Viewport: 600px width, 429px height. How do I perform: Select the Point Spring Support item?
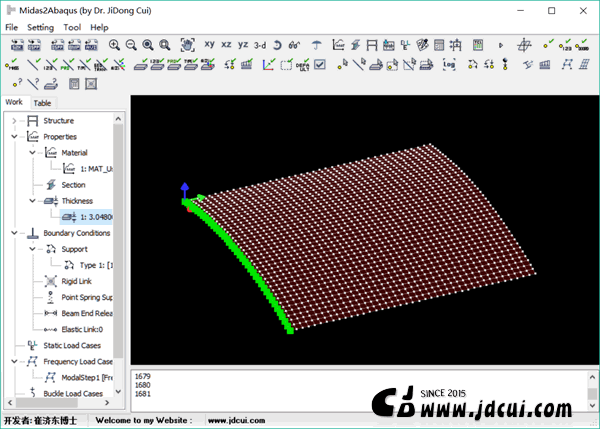[87, 297]
